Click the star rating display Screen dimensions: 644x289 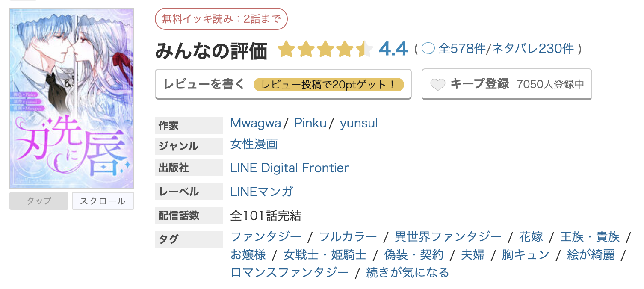pyautogui.click(x=325, y=50)
